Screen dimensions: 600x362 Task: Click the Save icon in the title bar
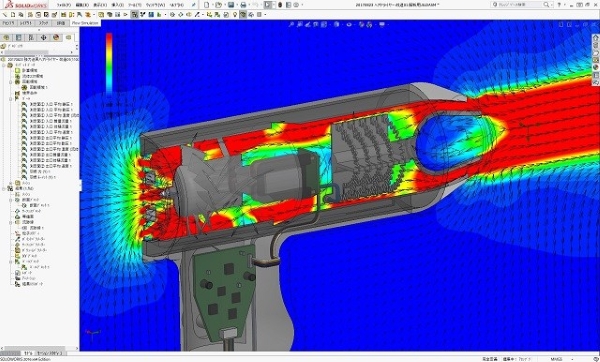231,5
